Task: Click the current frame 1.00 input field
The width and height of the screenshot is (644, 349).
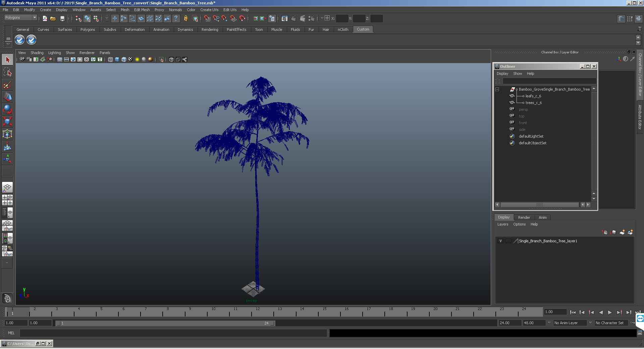Action: tap(555, 312)
